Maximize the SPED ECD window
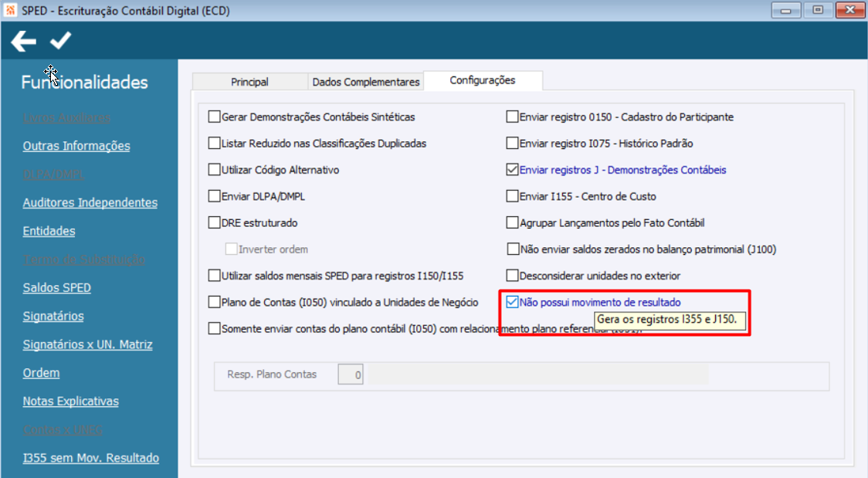This screenshot has height=478, width=868. 818,10
